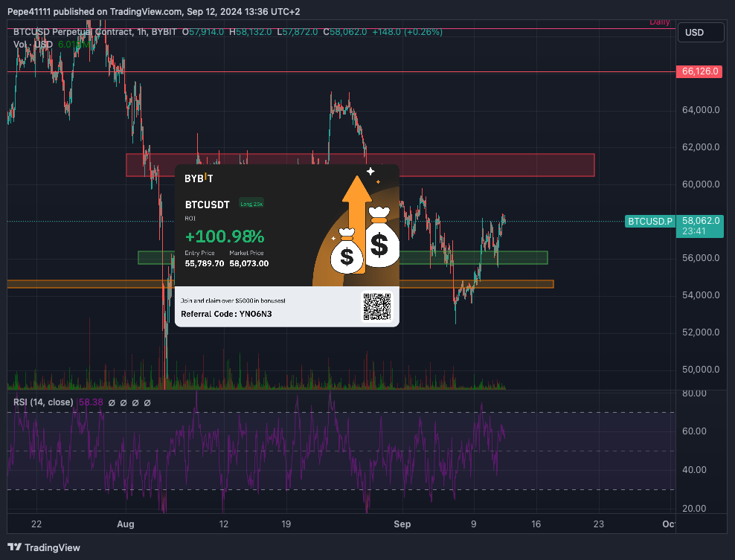Screen dimensions: 735x560
Task: Click the 16 date label on time axis
Action: [536, 524]
